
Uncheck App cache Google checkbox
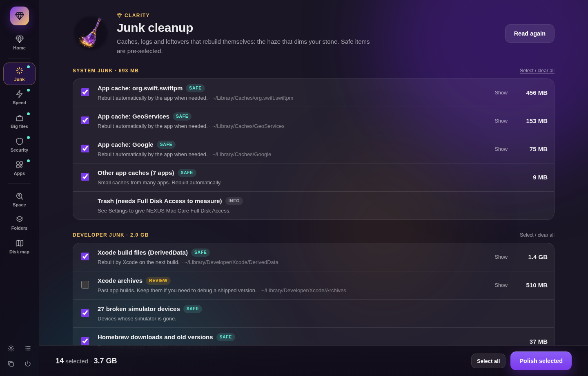click(85, 148)
